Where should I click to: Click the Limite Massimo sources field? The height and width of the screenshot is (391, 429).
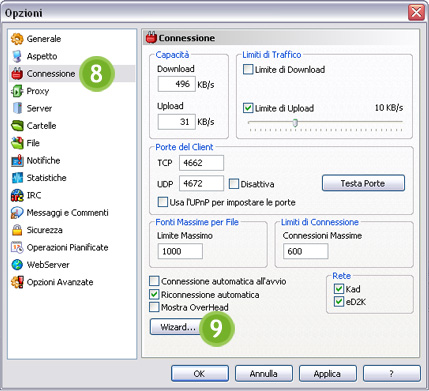tap(180, 251)
